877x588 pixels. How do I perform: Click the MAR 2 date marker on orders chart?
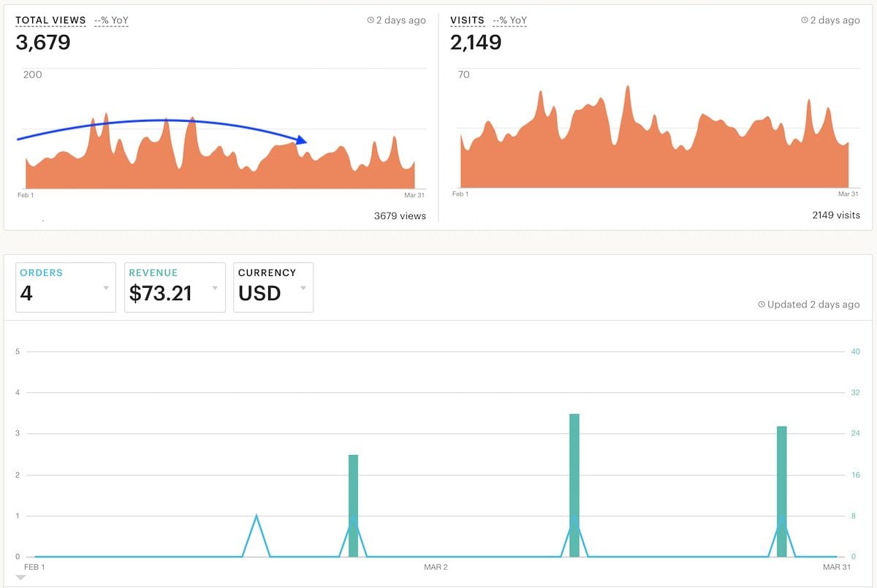[436, 567]
